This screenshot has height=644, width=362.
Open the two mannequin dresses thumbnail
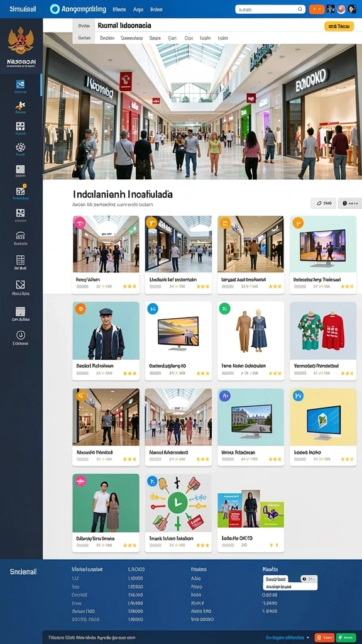point(251,331)
